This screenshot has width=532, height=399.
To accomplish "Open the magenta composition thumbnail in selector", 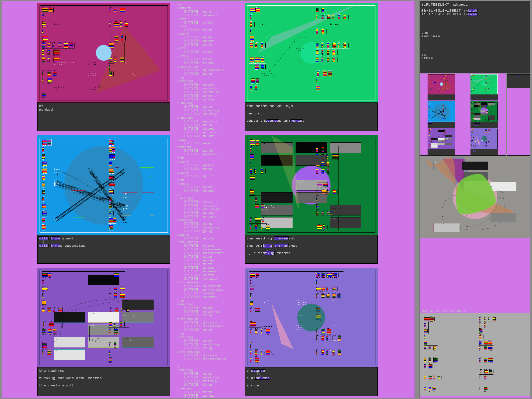I will (441, 87).
